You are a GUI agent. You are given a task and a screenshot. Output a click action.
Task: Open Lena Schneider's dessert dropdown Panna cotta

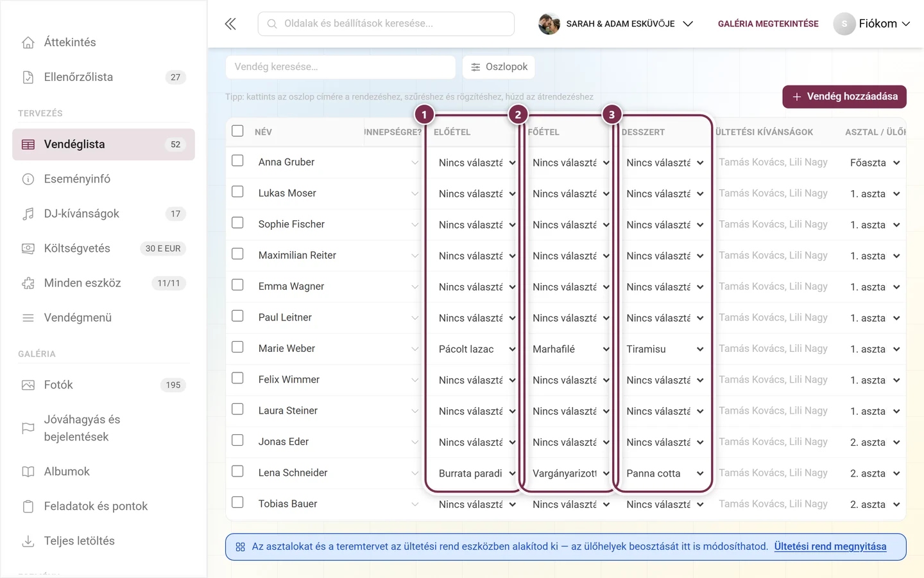tap(665, 474)
